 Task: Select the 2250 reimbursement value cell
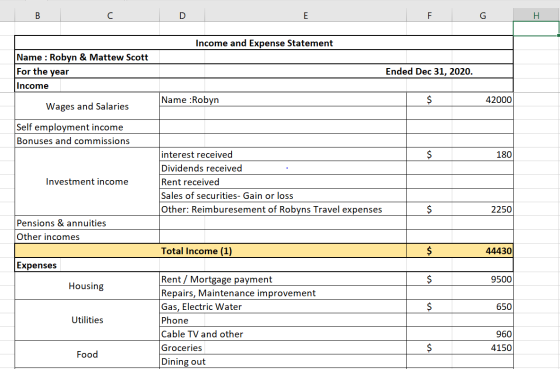(482, 209)
